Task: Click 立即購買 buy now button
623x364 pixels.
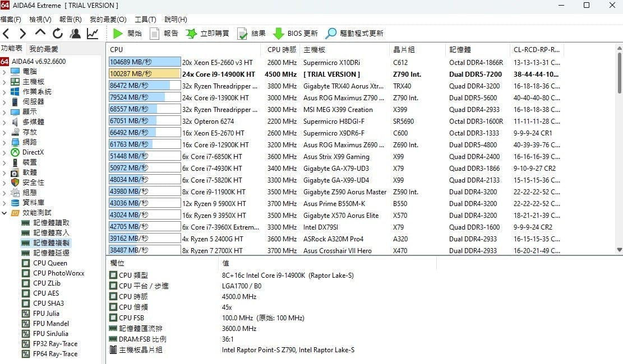Action: click(x=207, y=34)
